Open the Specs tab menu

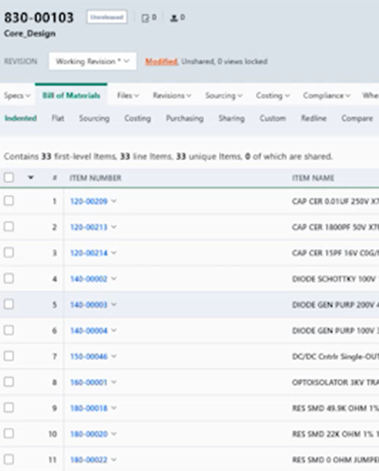click(17, 96)
